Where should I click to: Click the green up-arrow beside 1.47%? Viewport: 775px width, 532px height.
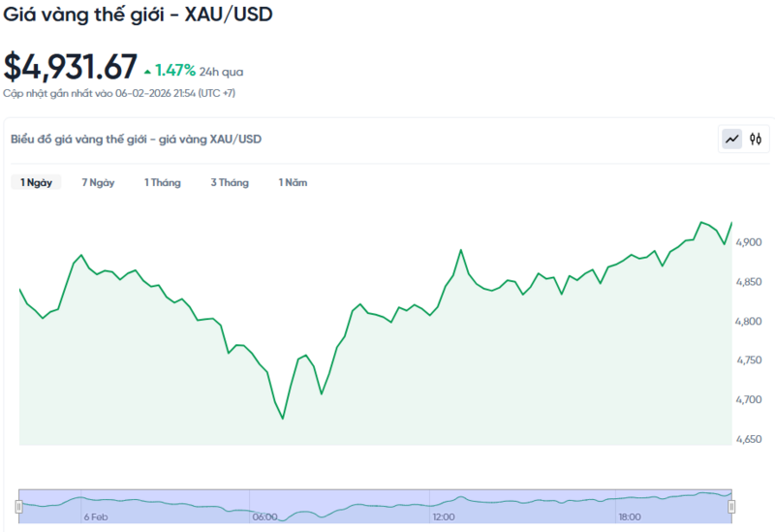pyautogui.click(x=147, y=71)
